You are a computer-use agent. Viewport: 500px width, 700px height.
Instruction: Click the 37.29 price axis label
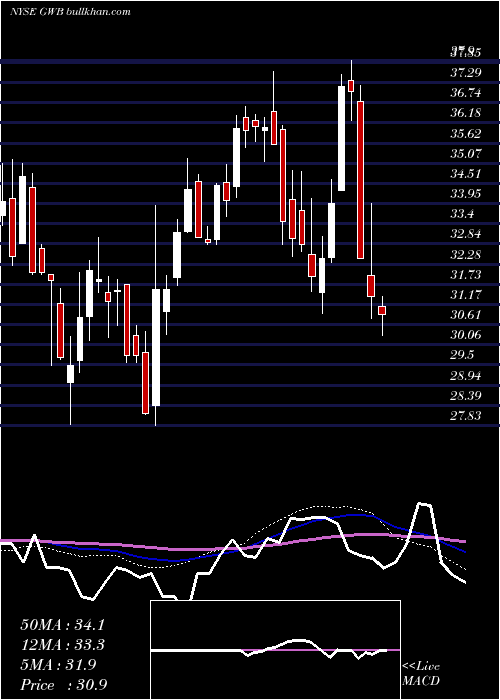(x=466, y=73)
